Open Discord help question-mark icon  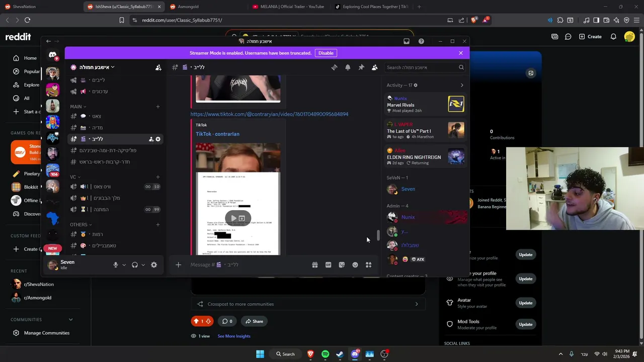[x=421, y=41]
